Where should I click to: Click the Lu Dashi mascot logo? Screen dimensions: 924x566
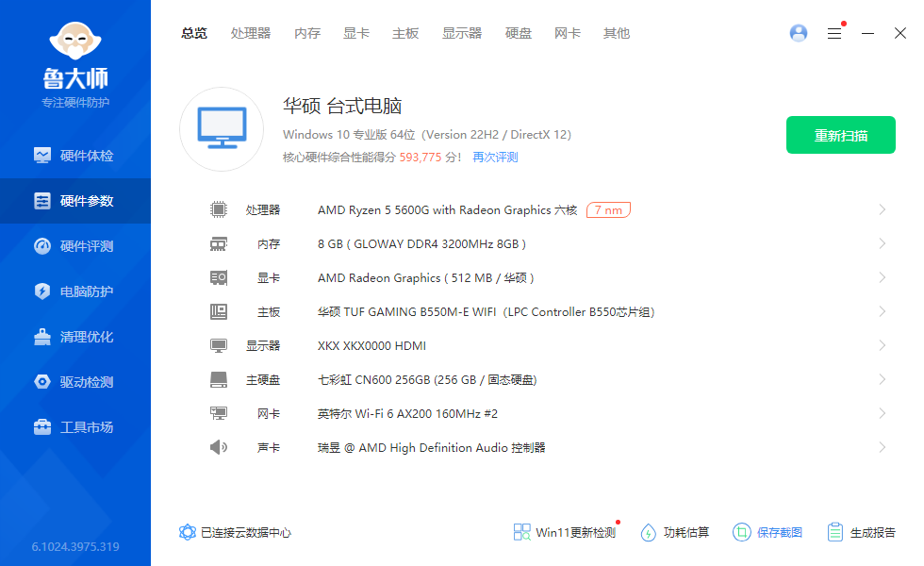pyautogui.click(x=75, y=42)
